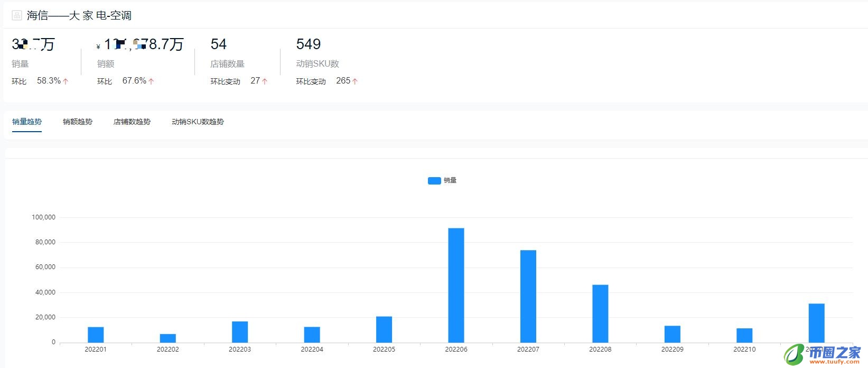868x368 pixels.
Task: Select the 202203 sales bar
Action: tap(240, 332)
